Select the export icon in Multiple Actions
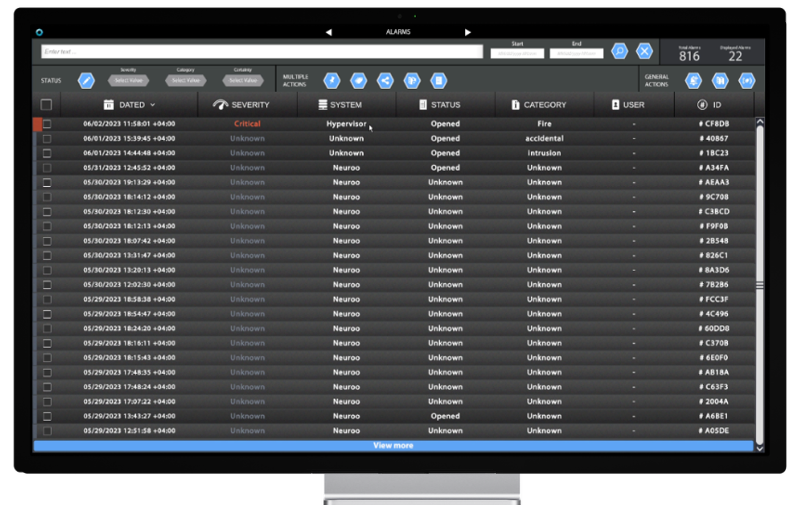This screenshot has height=508, width=812. (x=412, y=81)
